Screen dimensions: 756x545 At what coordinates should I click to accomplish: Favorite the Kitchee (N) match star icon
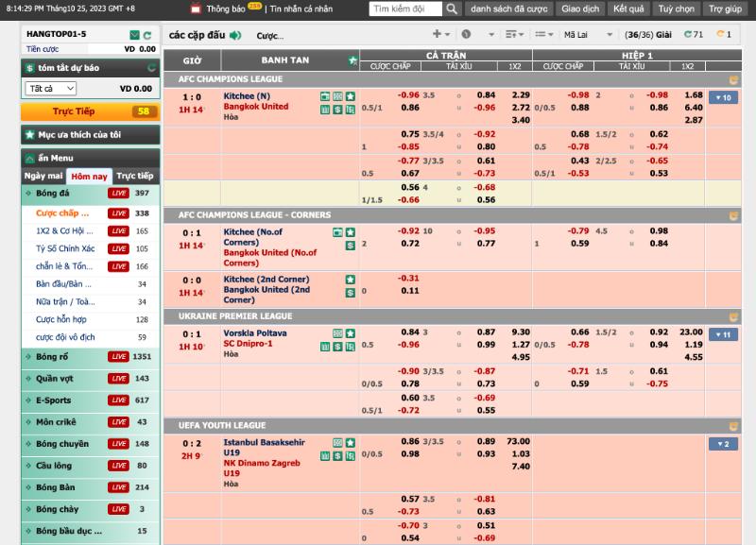click(351, 96)
